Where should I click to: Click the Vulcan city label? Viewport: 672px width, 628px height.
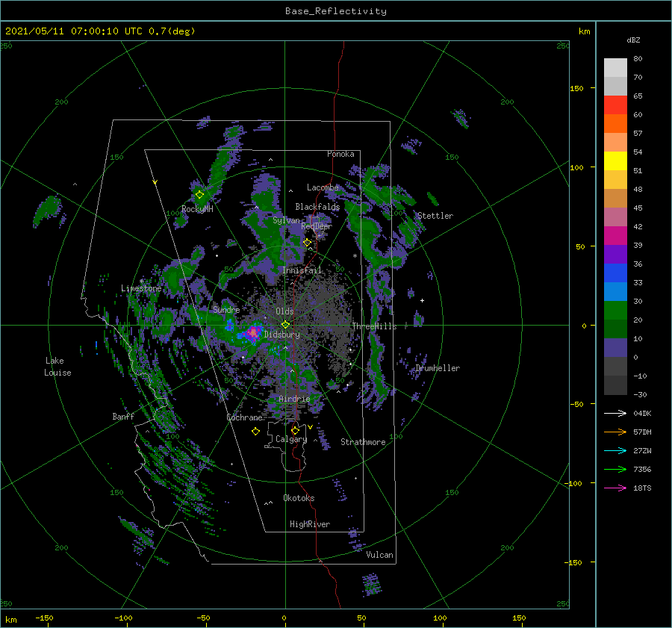(379, 555)
